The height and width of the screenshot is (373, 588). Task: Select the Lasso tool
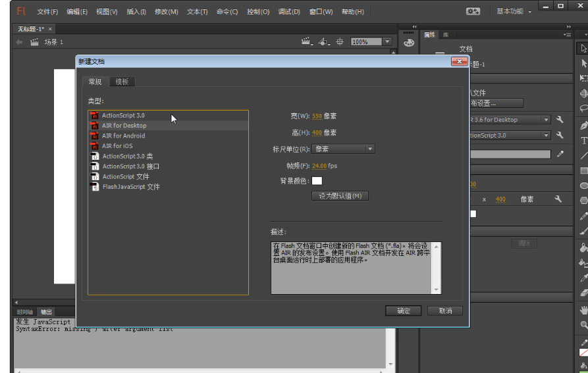pyautogui.click(x=583, y=109)
